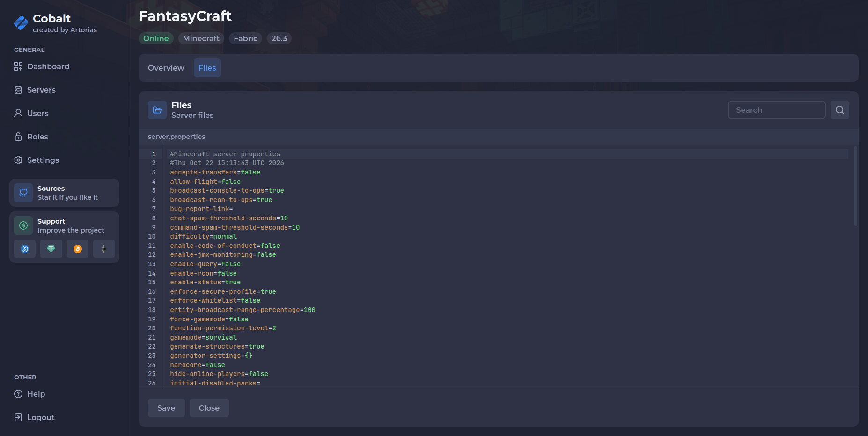
Task: Click the Online status badge
Action: point(156,38)
